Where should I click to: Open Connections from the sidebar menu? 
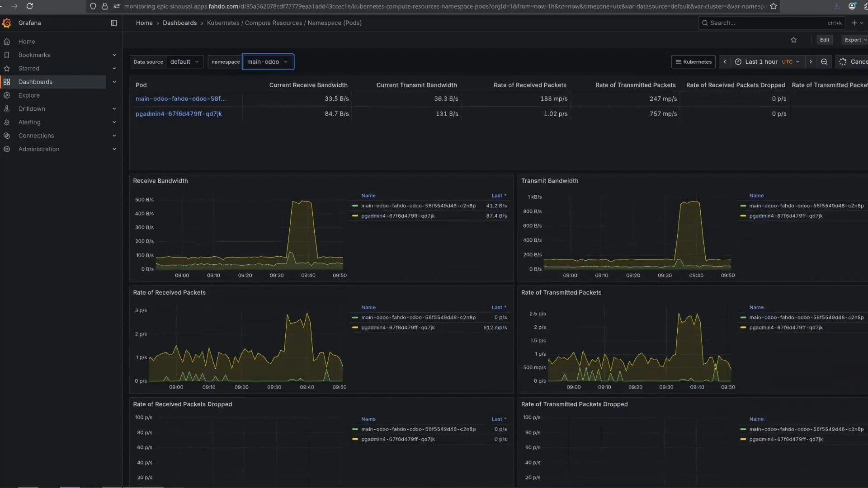pos(36,136)
